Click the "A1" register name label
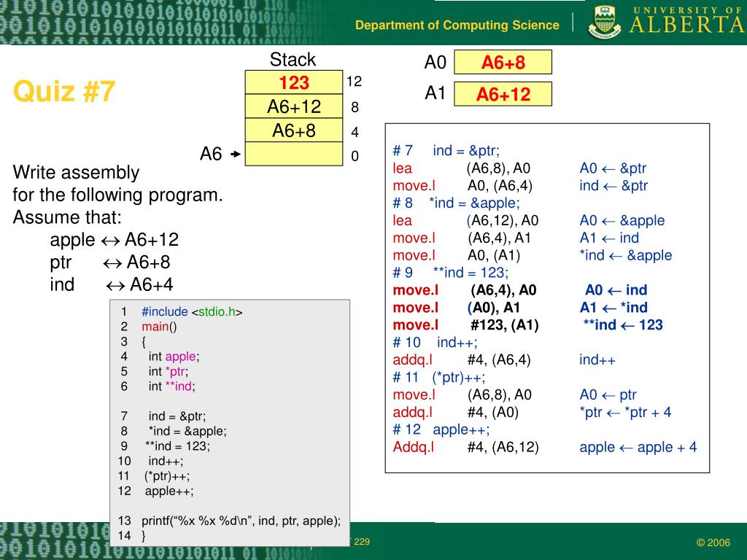The width and height of the screenshot is (747, 560). click(436, 93)
